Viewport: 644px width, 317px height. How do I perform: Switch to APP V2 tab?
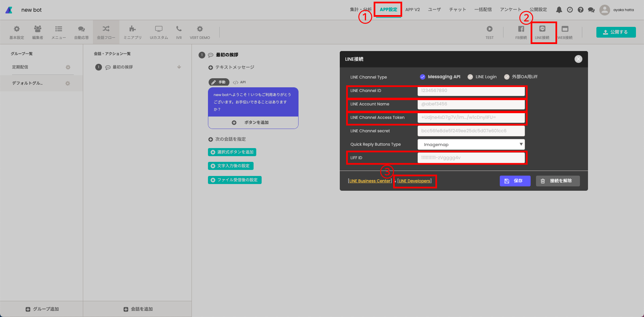[413, 9]
